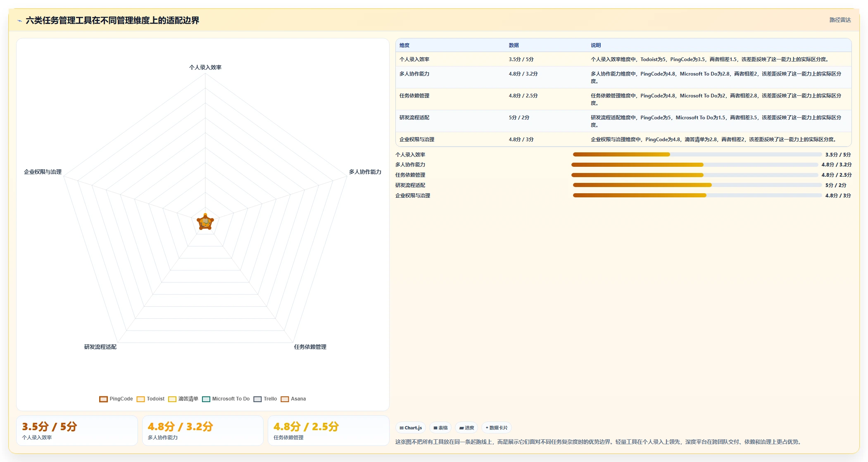Toggle the 滴答清单 legend swatch

[x=172, y=399]
